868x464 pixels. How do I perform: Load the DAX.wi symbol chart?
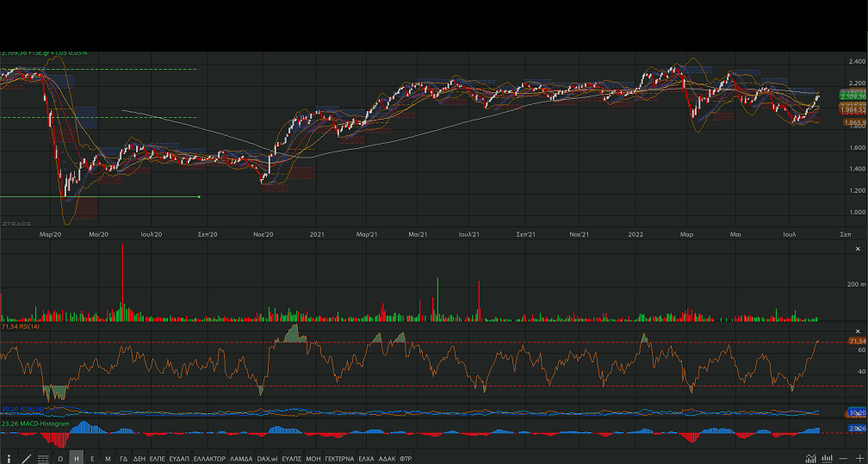click(x=267, y=459)
